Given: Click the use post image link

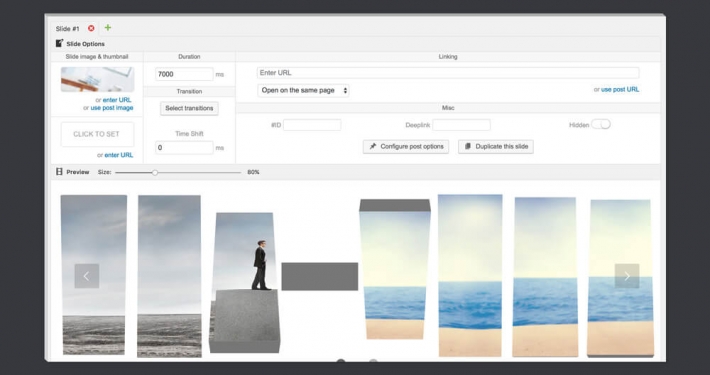Looking at the screenshot, I should pos(112,108).
